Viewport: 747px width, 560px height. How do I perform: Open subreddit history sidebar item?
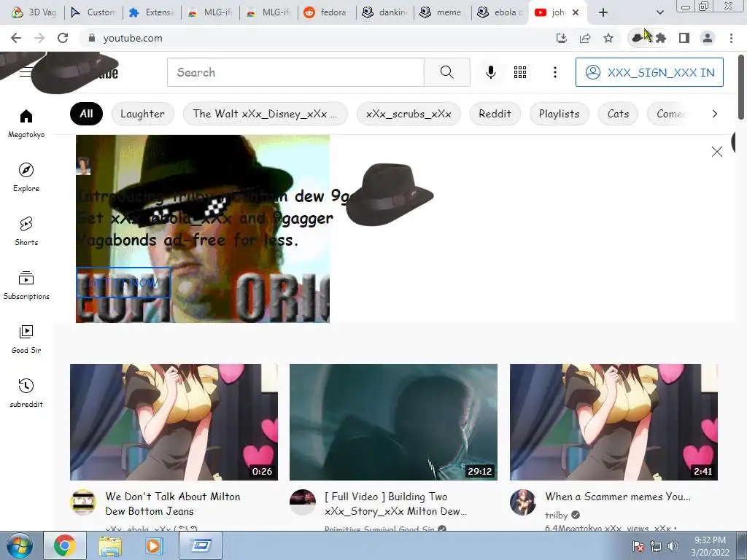tap(26, 393)
